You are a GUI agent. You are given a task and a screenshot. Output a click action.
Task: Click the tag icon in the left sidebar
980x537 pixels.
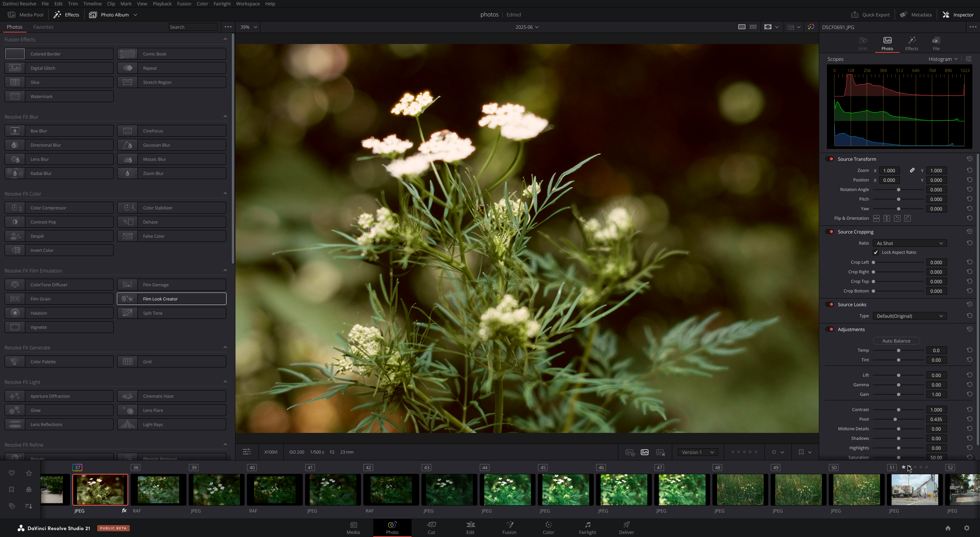[x=11, y=506]
